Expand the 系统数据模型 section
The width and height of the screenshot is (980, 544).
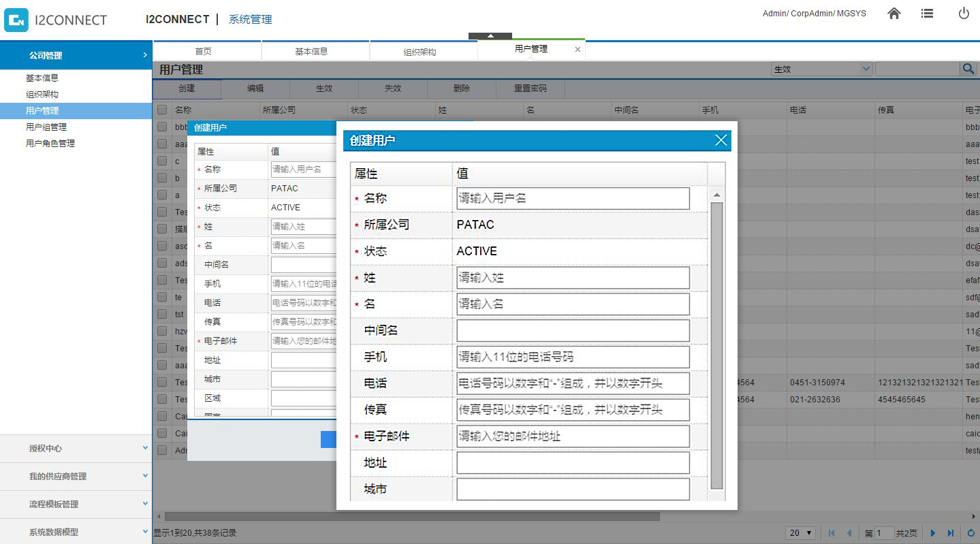(76, 532)
